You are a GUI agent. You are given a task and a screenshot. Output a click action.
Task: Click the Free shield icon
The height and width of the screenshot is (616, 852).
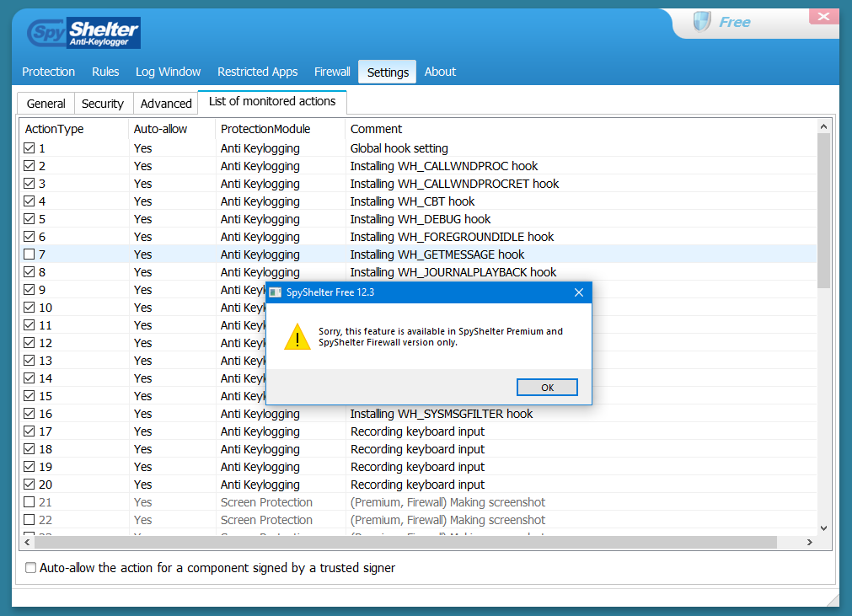pos(701,22)
